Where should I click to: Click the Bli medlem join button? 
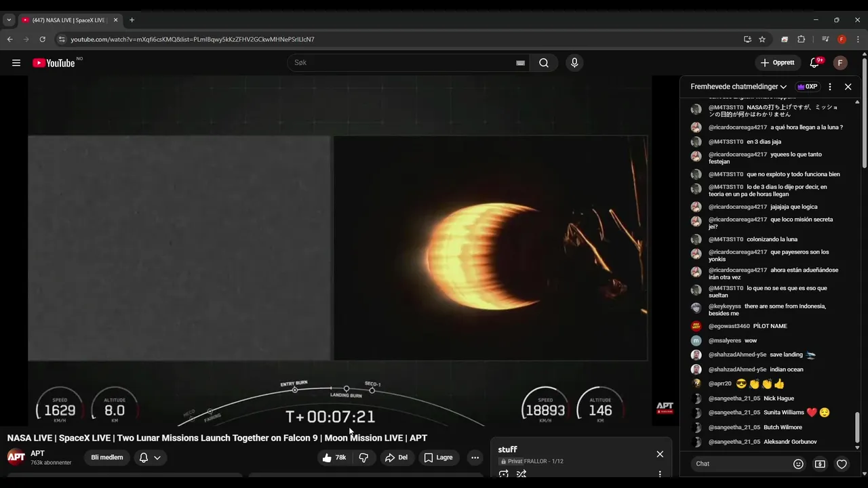(107, 457)
